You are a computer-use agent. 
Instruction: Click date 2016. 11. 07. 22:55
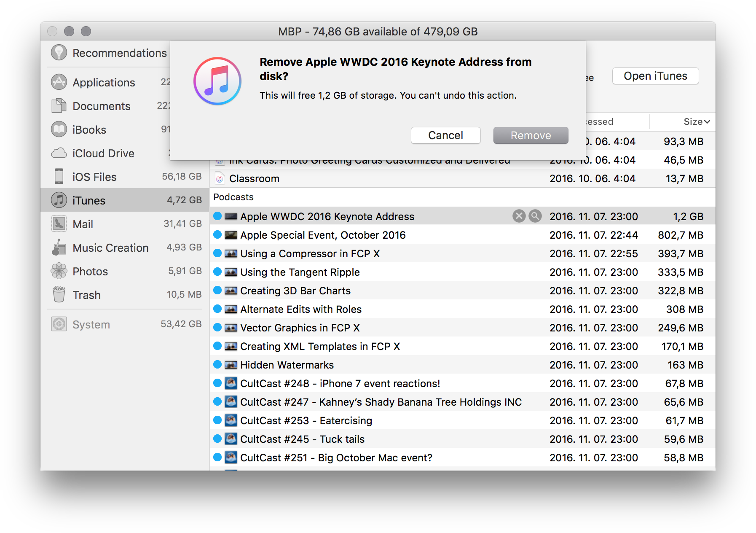point(594,253)
